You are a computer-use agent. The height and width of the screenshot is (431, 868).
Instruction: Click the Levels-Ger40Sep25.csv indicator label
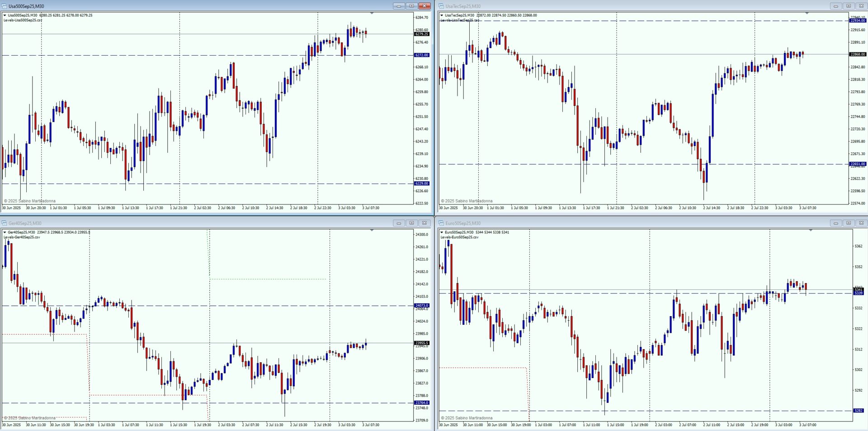pyautogui.click(x=22, y=237)
